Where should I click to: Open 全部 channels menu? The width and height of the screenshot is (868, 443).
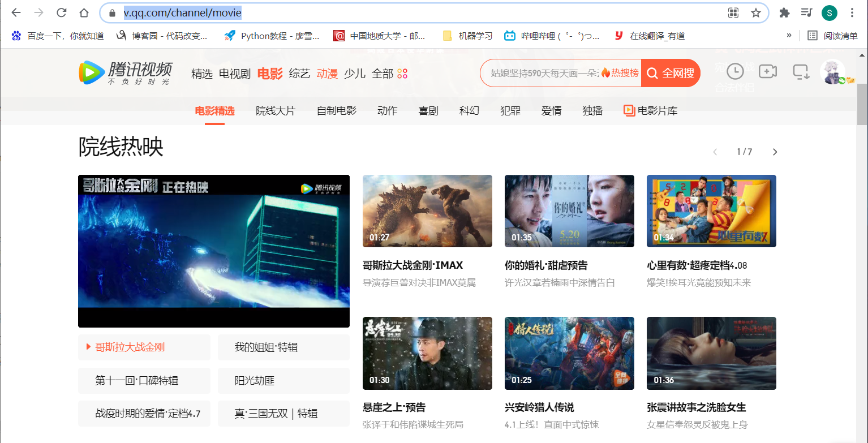[383, 74]
